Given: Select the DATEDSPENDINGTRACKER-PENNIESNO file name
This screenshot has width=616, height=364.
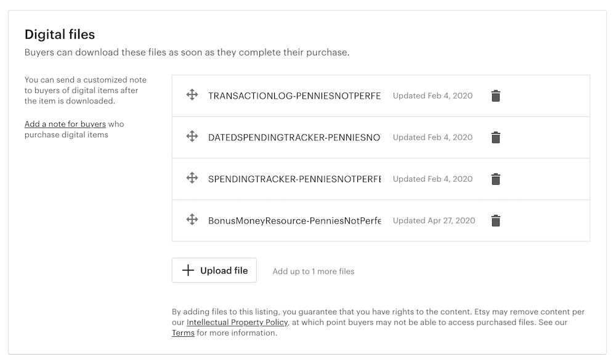Looking at the screenshot, I should click(294, 137).
